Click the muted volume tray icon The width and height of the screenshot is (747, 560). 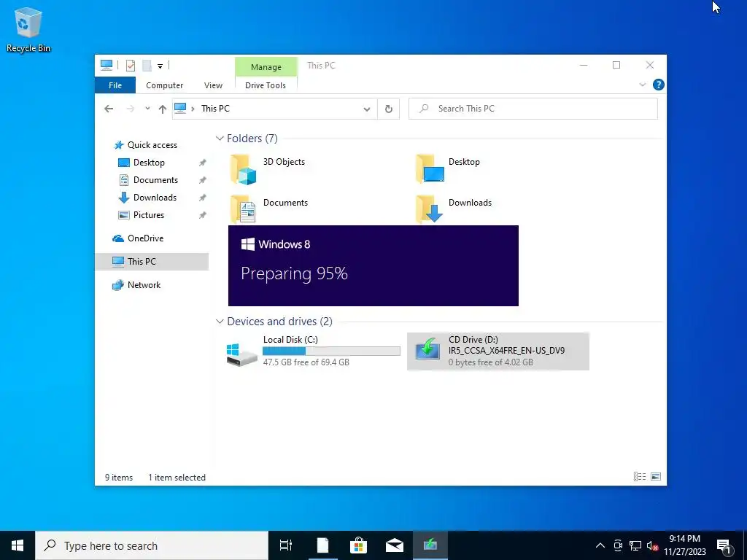(652, 545)
